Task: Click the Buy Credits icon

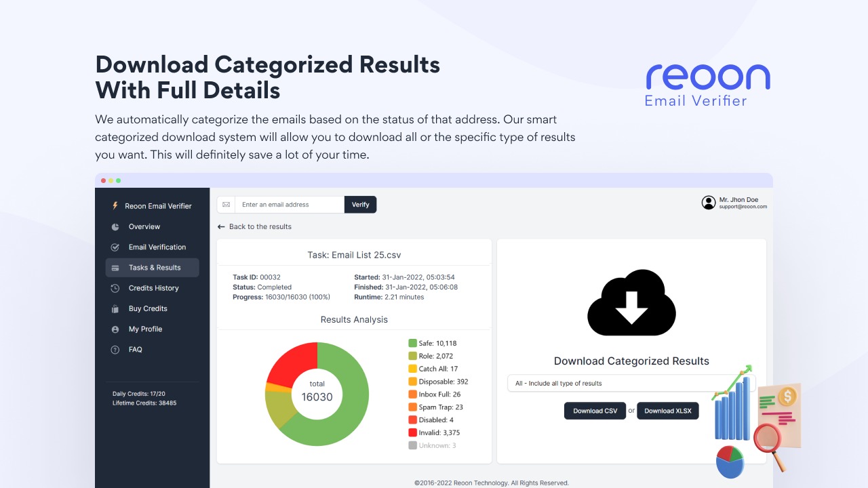Action: [114, 308]
